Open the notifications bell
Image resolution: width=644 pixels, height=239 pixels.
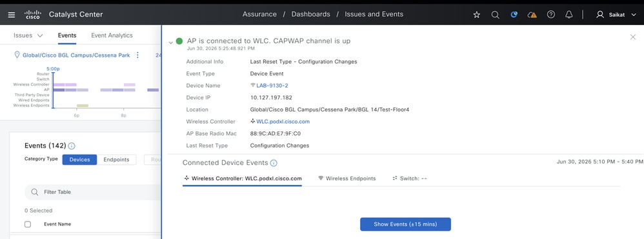569,15
